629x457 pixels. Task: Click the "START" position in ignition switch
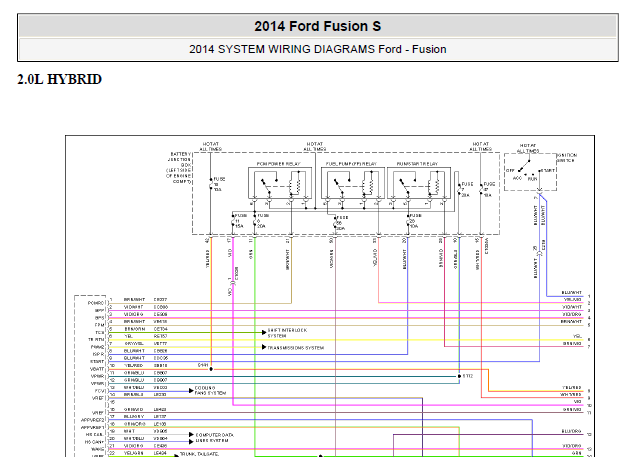point(547,171)
